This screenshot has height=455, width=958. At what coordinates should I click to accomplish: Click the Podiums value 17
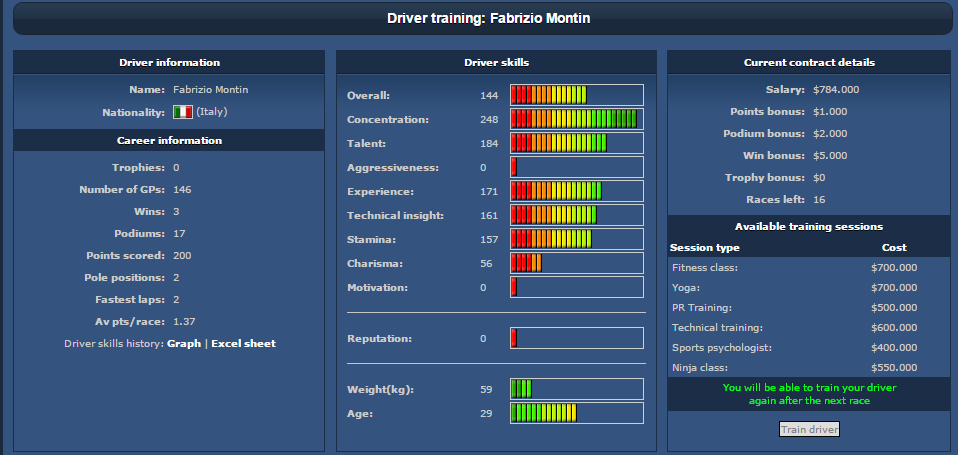coord(179,234)
